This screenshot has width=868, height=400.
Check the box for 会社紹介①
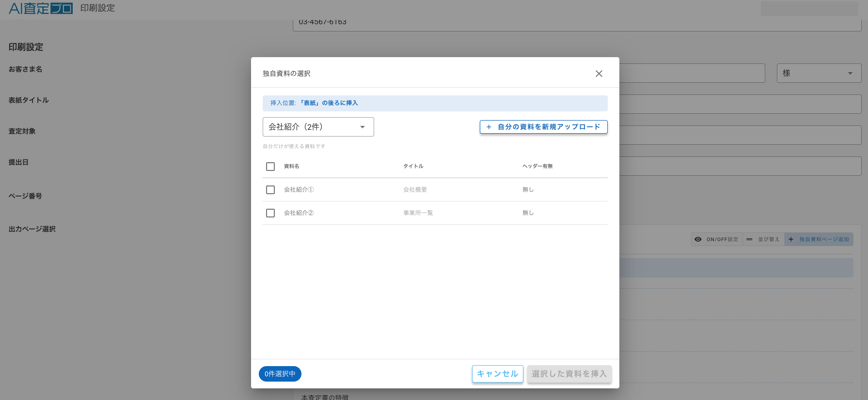[x=270, y=190]
